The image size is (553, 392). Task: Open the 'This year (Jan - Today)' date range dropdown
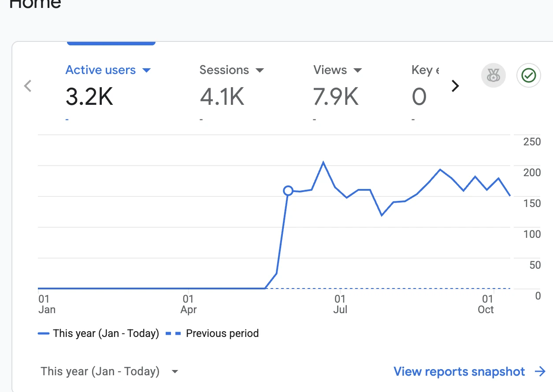point(109,371)
